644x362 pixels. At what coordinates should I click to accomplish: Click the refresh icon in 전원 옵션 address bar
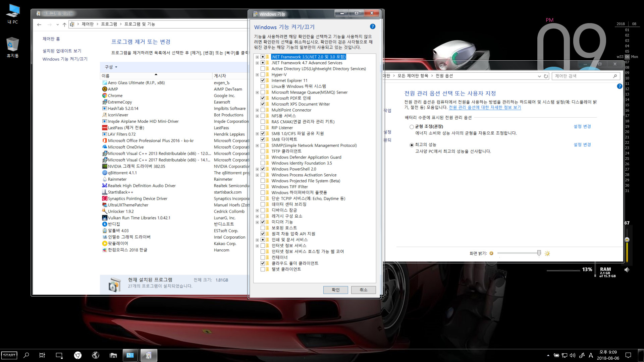(x=546, y=76)
